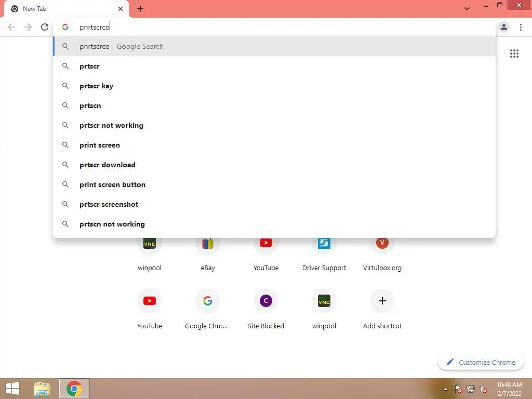This screenshot has width=532, height=399.
Task: Click the Add shortcut plus button
Action: click(x=382, y=301)
